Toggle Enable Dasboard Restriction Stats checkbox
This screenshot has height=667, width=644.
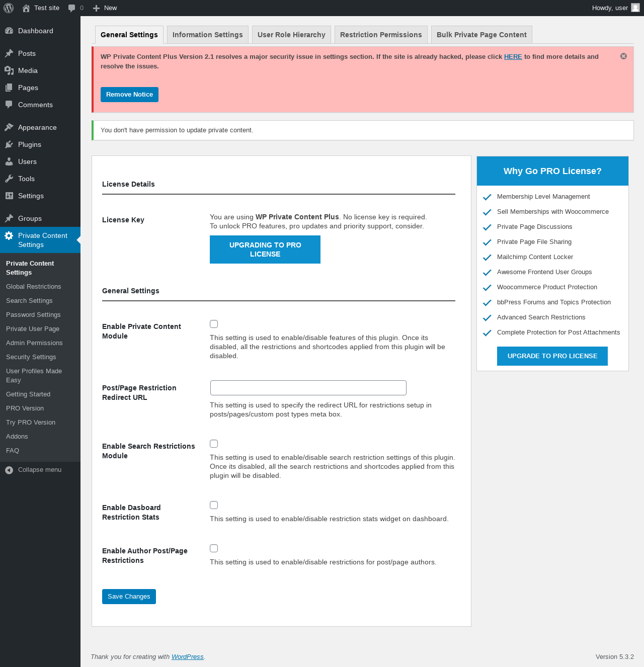coord(214,505)
